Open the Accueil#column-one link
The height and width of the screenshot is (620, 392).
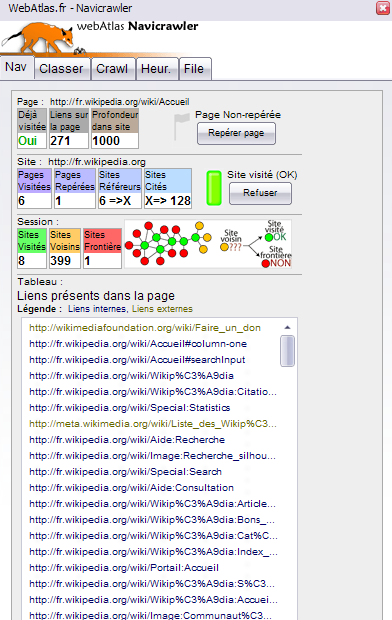(138, 344)
